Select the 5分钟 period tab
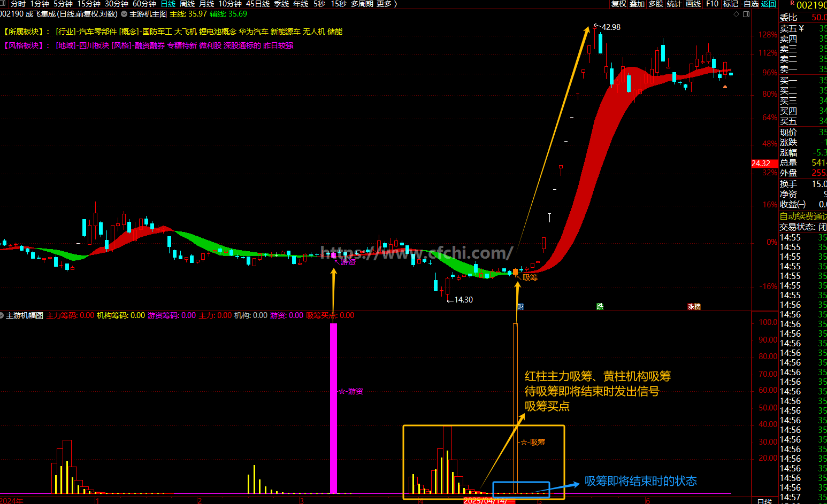This screenshot has height=504, width=827. tap(63, 4)
